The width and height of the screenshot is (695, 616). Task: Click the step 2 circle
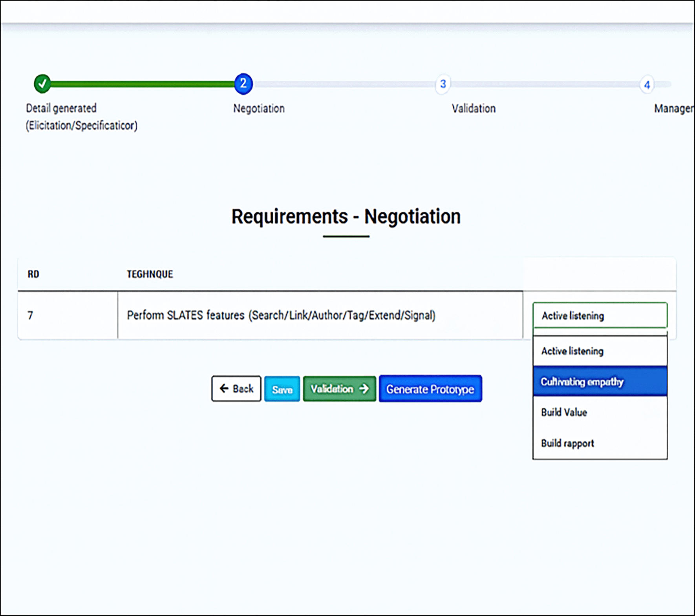(x=243, y=84)
